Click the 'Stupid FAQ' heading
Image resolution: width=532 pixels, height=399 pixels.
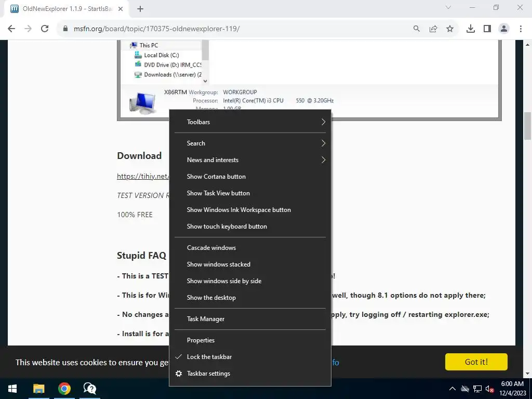[x=141, y=256]
